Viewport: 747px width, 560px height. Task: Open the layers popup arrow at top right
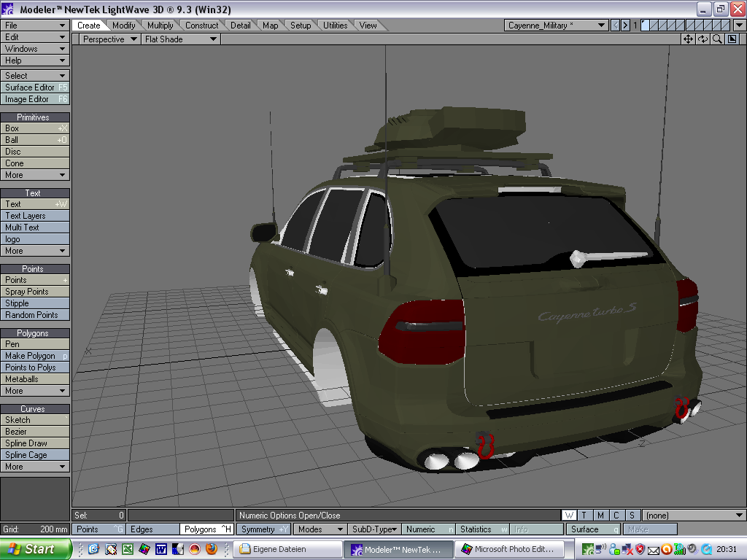pyautogui.click(x=740, y=26)
